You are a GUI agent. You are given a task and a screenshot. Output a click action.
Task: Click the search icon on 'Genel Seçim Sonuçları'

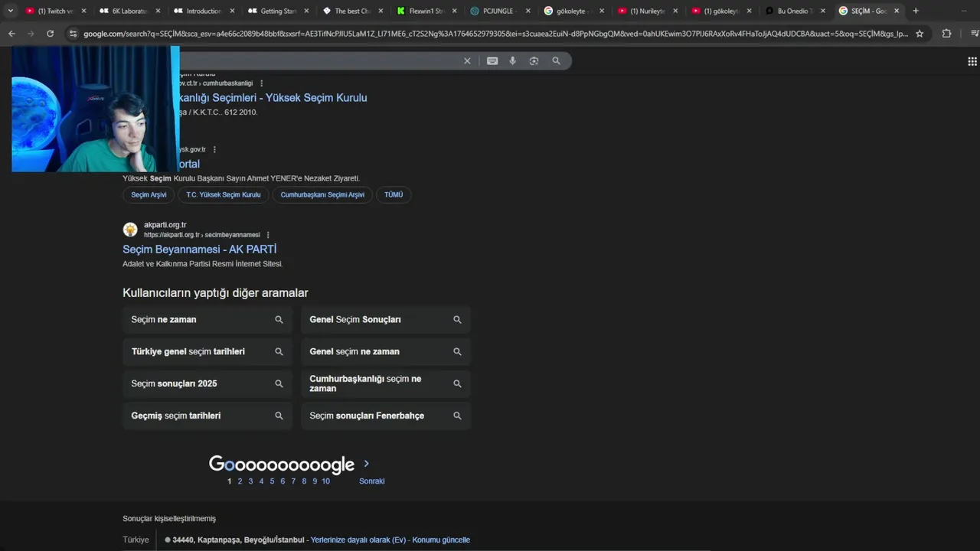(x=457, y=320)
